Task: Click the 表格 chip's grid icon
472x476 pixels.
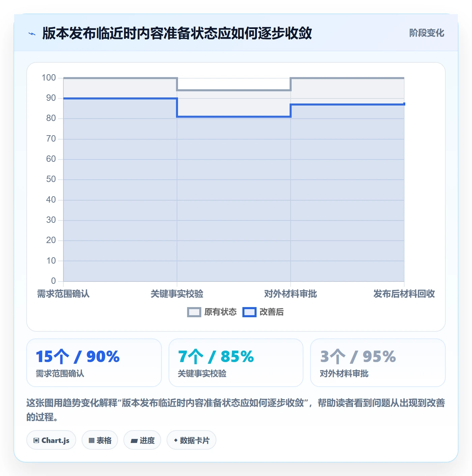Action: pos(91,440)
